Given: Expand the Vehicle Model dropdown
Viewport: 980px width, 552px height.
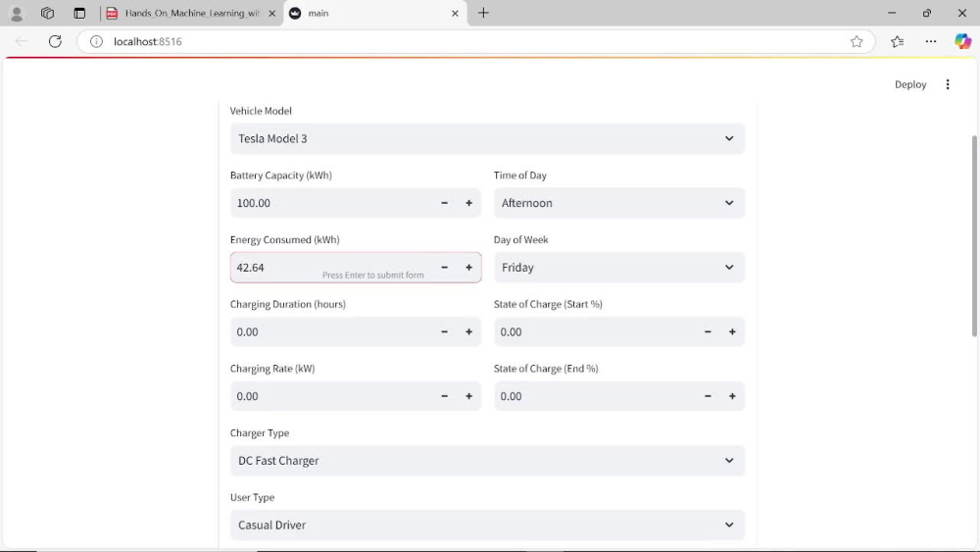Looking at the screenshot, I should coord(487,139).
